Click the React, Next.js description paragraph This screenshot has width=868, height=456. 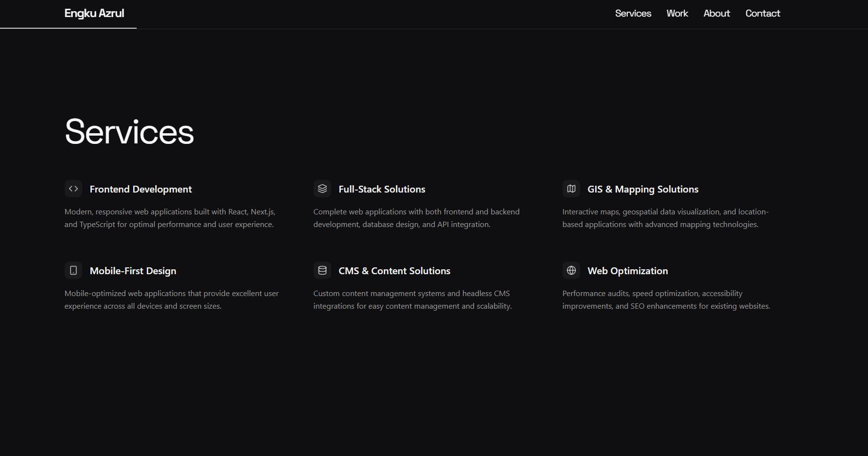tap(170, 218)
